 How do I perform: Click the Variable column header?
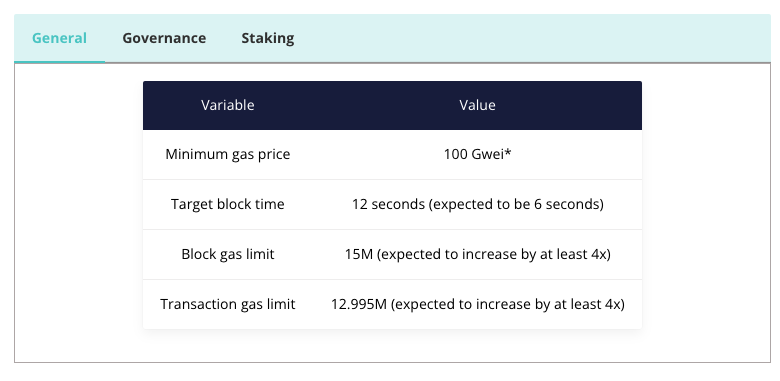pyautogui.click(x=228, y=105)
